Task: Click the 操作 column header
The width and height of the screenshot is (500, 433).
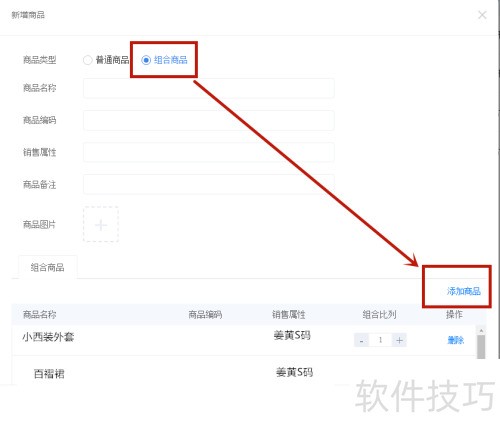Action: [454, 314]
